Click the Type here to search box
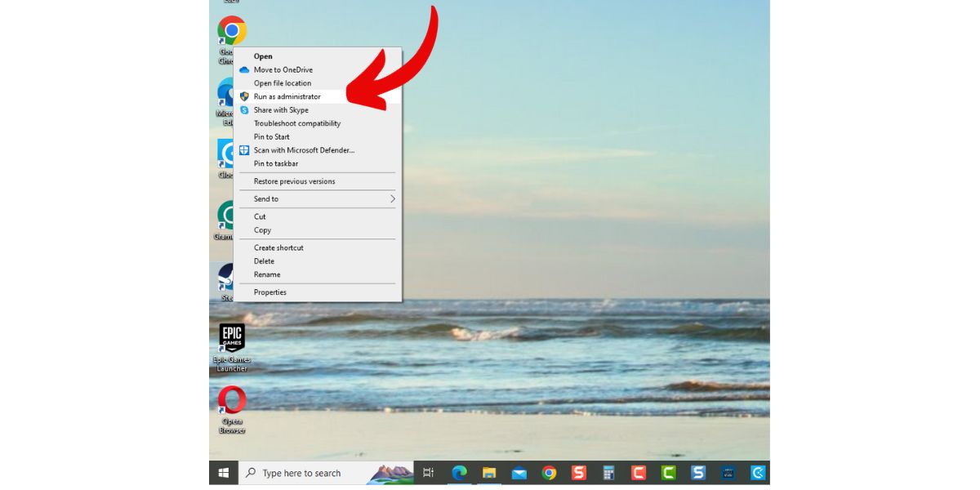 tap(310, 473)
